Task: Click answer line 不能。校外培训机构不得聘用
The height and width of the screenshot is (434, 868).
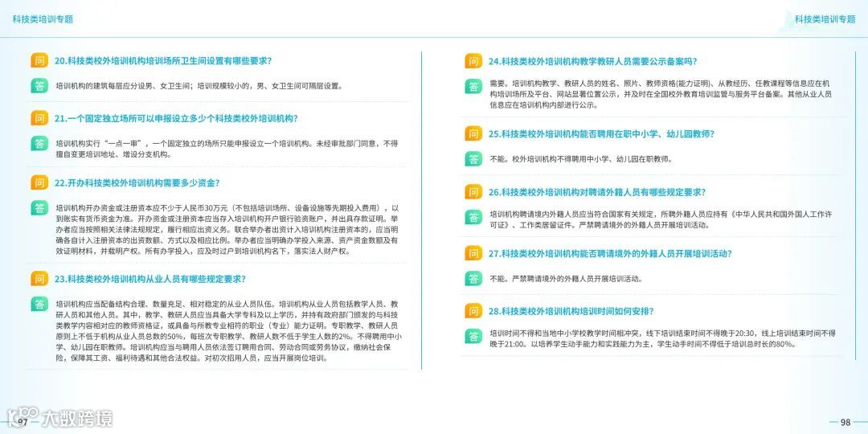Action: click(x=581, y=159)
